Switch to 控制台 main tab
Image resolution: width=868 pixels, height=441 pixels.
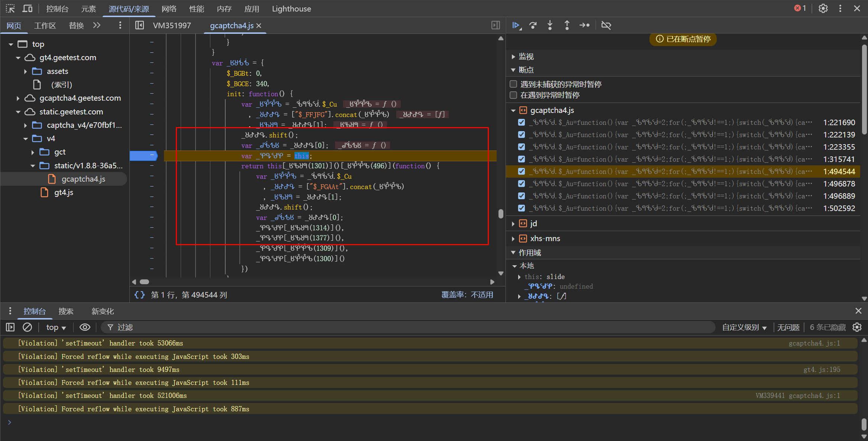[x=57, y=9]
